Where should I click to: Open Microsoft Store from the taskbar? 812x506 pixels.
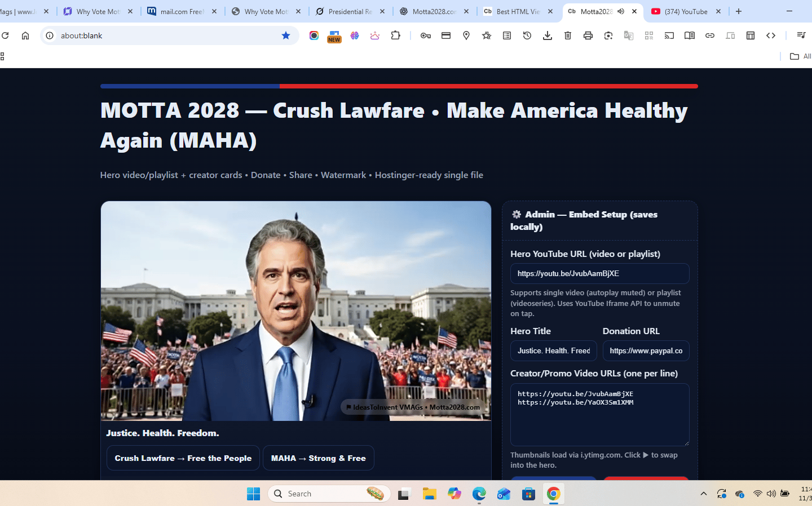click(x=528, y=494)
